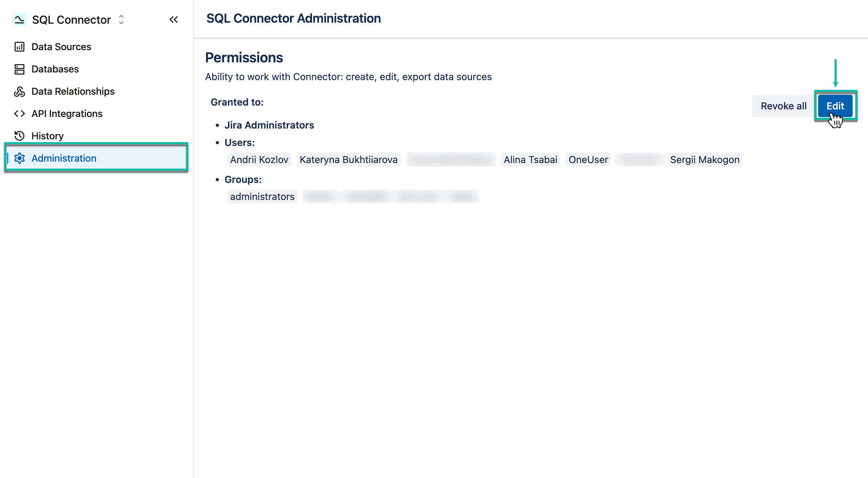Image resolution: width=868 pixels, height=478 pixels.
Task: Click the Sergii Makogon user chip
Action: [x=705, y=160]
